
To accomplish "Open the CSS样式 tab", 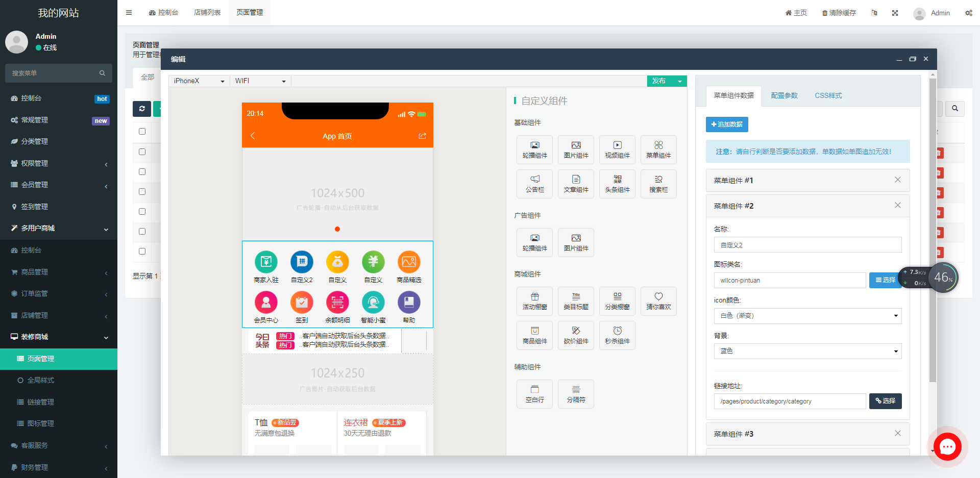I will pos(828,96).
